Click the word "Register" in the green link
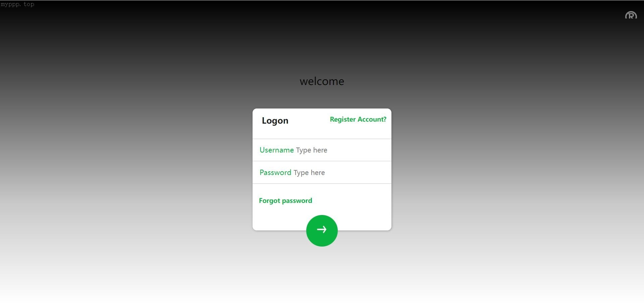This screenshot has height=303, width=644. click(x=343, y=119)
